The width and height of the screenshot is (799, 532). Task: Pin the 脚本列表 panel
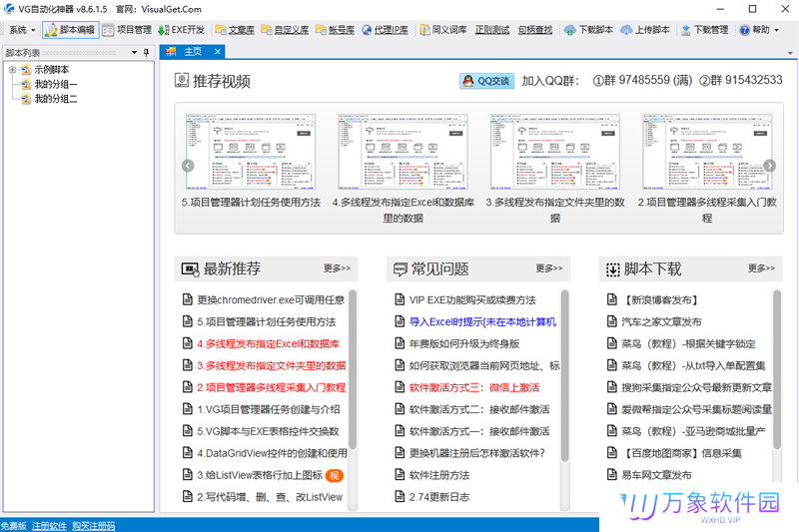[x=146, y=53]
